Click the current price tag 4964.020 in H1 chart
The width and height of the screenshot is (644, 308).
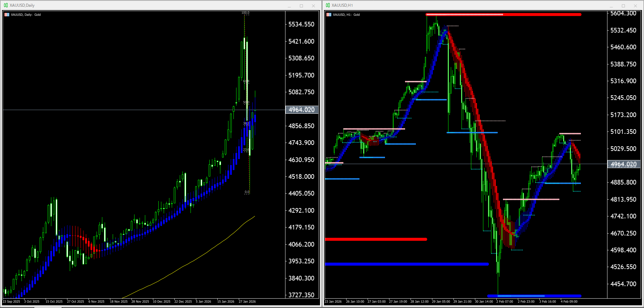tap(624, 164)
